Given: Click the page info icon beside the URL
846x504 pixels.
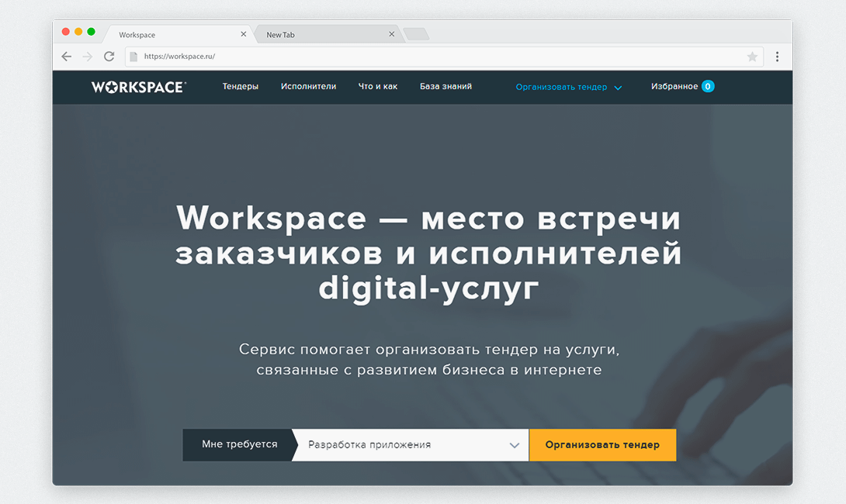Looking at the screenshot, I should 133,57.
